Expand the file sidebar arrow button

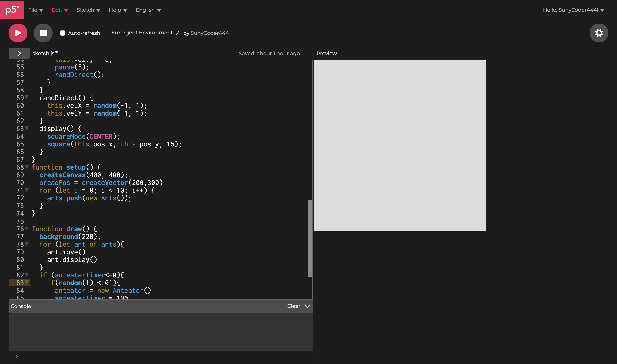pyautogui.click(x=19, y=53)
